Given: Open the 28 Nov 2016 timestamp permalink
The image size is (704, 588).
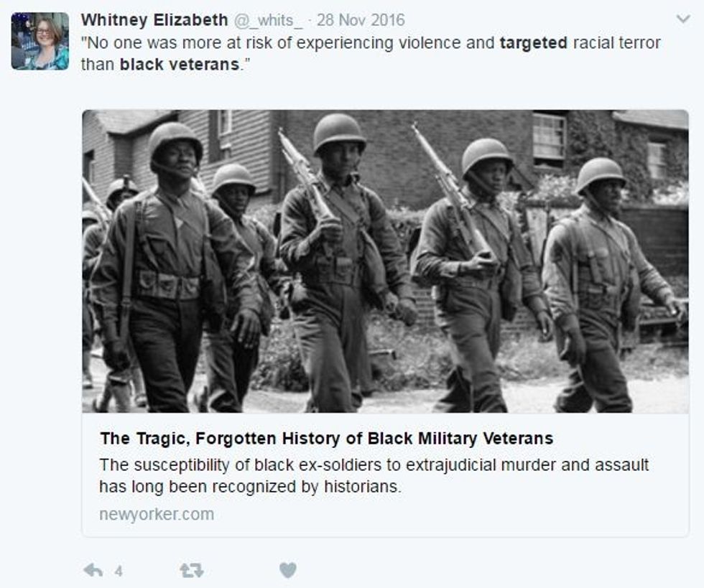Looking at the screenshot, I should coord(361,20).
